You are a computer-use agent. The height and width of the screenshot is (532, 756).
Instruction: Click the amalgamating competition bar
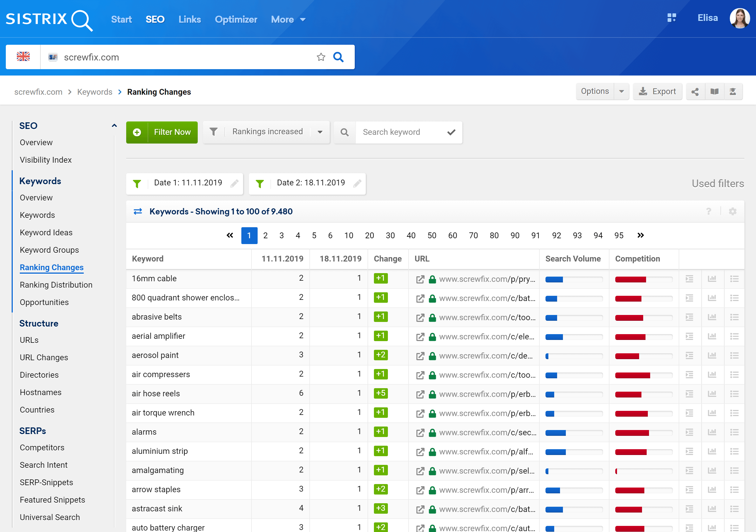(x=644, y=472)
